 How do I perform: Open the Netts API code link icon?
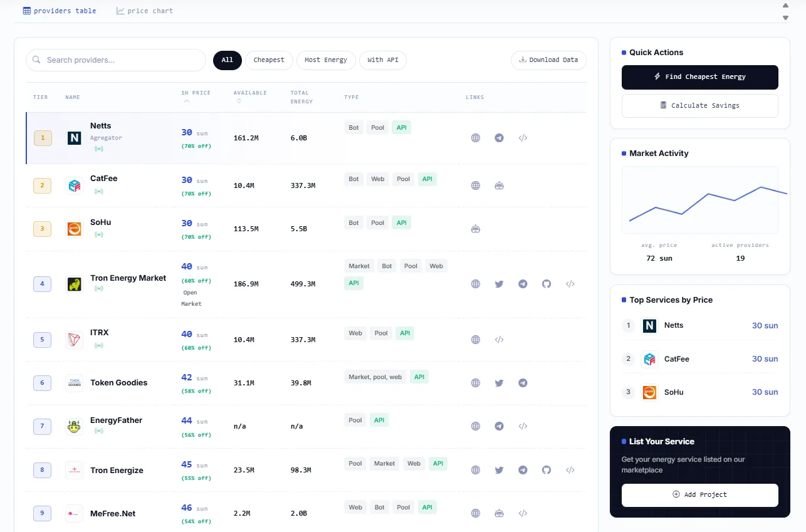523,138
